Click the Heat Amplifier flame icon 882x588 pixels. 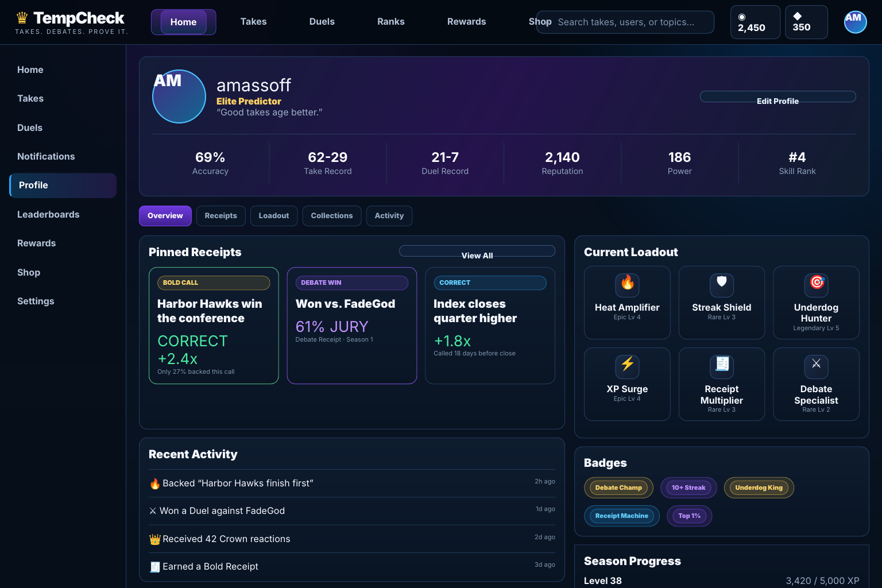point(627,285)
